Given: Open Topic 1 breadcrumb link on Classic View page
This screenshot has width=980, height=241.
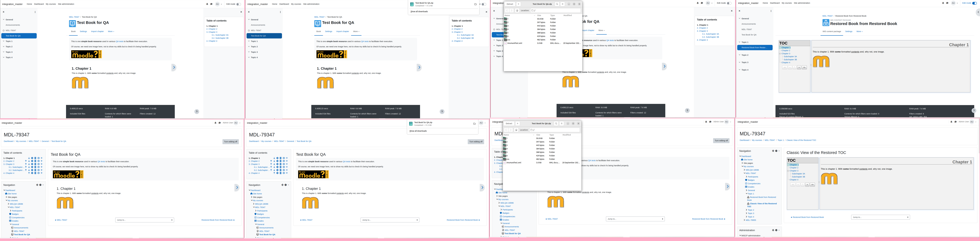Looking at the screenshot, I should (x=780, y=140).
